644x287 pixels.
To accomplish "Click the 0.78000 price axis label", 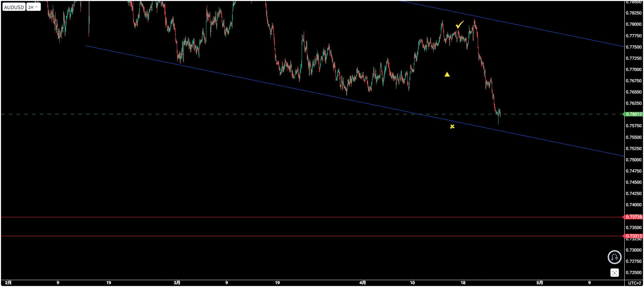I will [633, 24].
